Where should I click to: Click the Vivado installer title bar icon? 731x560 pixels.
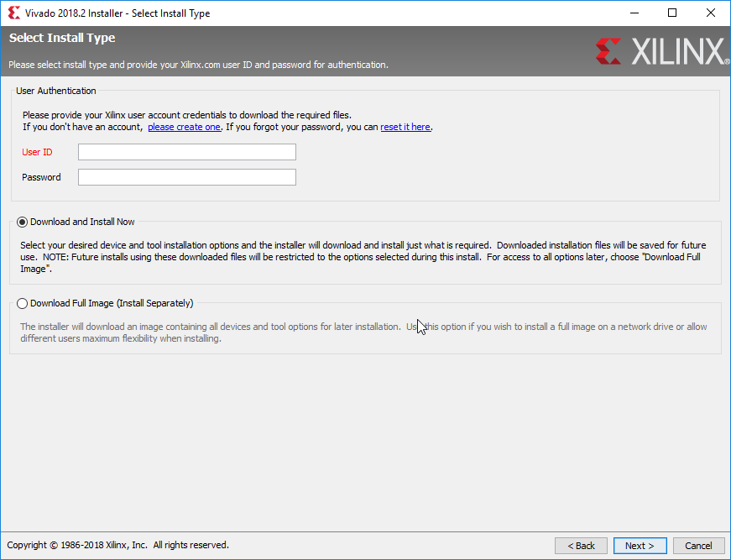coord(14,13)
